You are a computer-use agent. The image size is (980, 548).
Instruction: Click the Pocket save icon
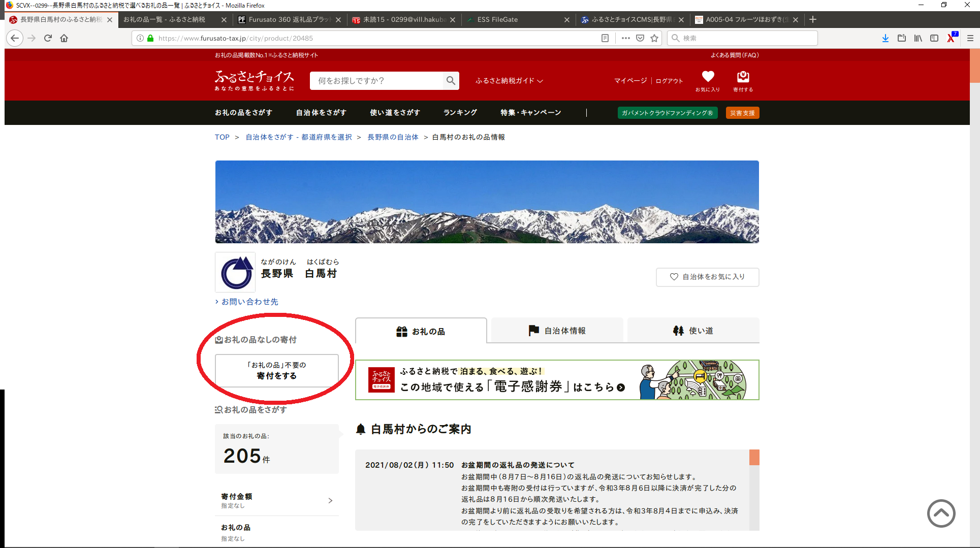tap(640, 38)
